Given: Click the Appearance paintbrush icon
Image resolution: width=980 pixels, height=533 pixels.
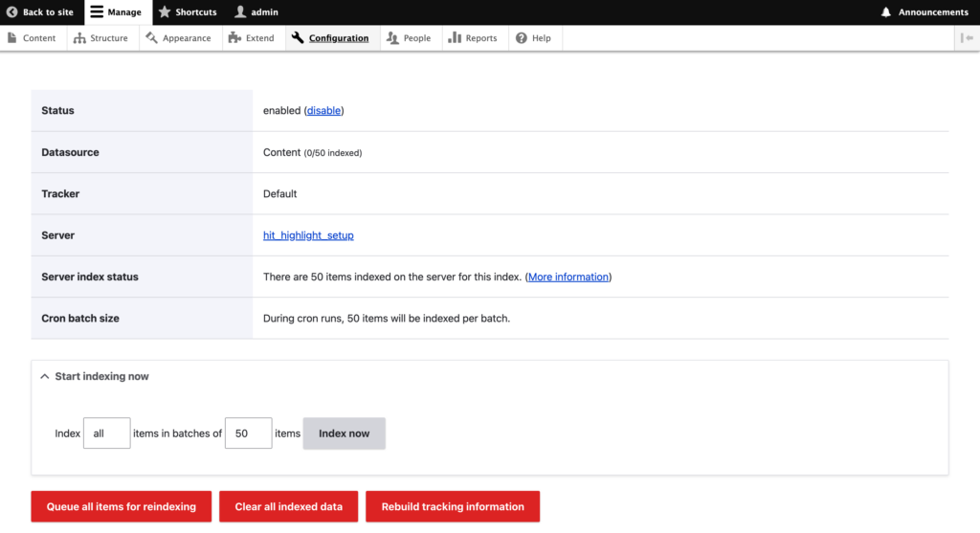Looking at the screenshot, I should (x=152, y=38).
